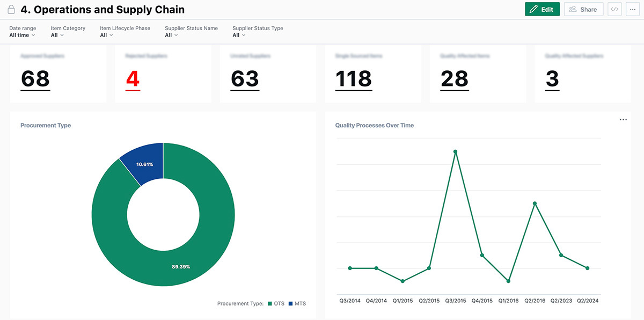Viewport: 644px width, 320px height.
Task: Click the Q2/2023 data point on line
Action: tap(561, 255)
